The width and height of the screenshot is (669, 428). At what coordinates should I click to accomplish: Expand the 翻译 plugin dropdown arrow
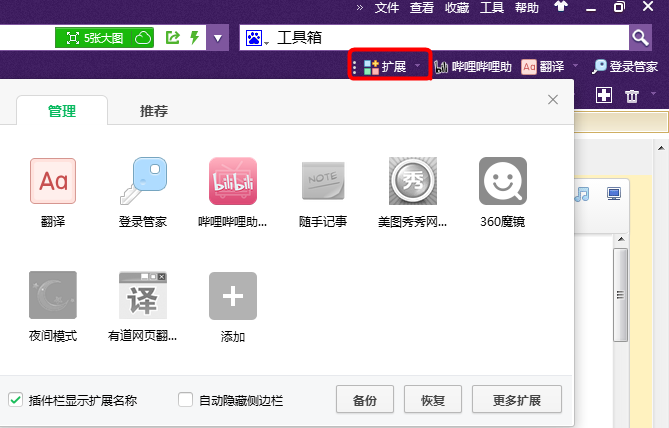(x=575, y=66)
